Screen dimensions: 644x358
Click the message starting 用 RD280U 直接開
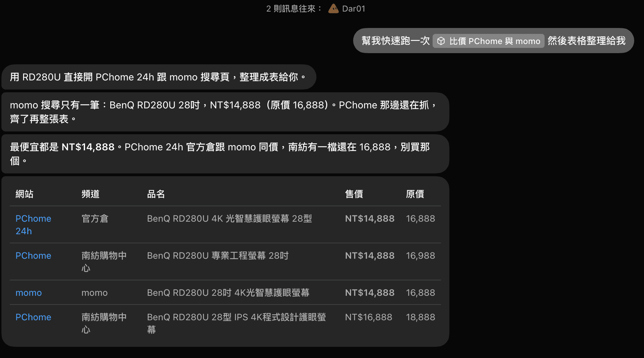pyautogui.click(x=159, y=77)
